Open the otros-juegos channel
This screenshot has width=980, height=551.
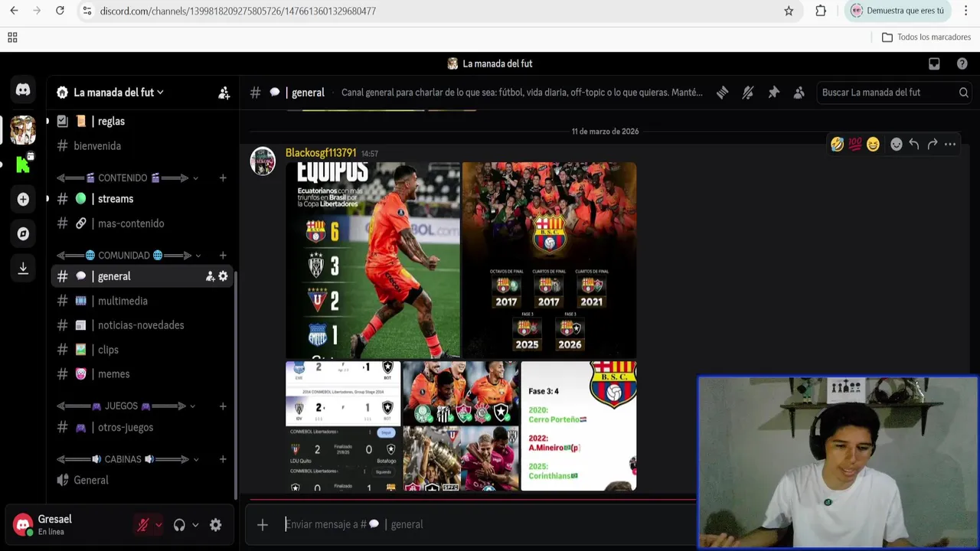[x=142, y=428]
